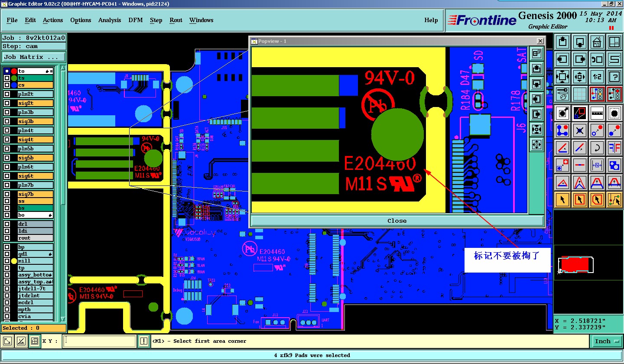Click the Popview pan-up icon
This screenshot has height=364, width=624.
(537, 68)
